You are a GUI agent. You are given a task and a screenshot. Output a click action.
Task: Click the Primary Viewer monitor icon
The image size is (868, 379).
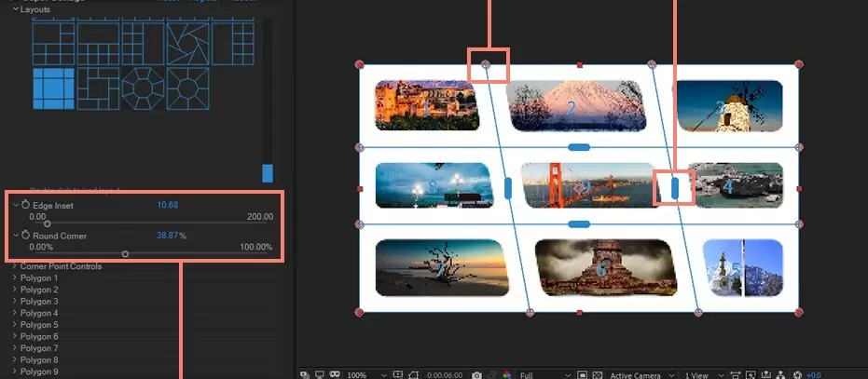(320, 375)
